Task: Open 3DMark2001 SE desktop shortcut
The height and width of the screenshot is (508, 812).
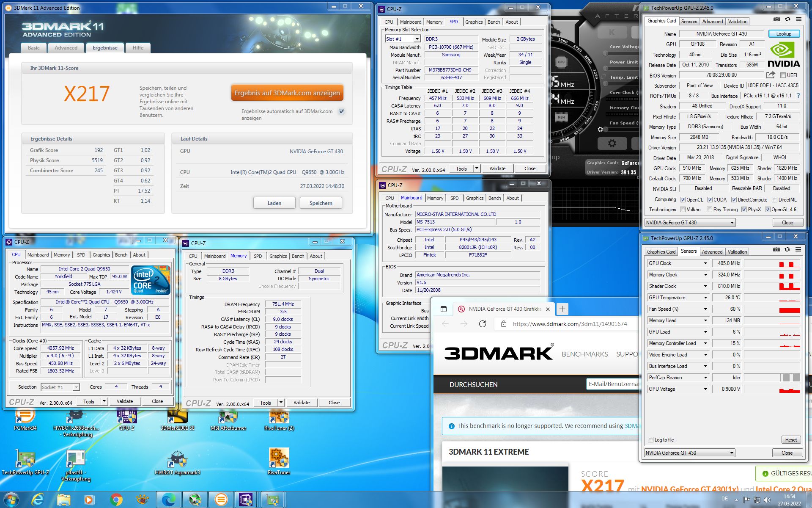Action: (x=178, y=420)
